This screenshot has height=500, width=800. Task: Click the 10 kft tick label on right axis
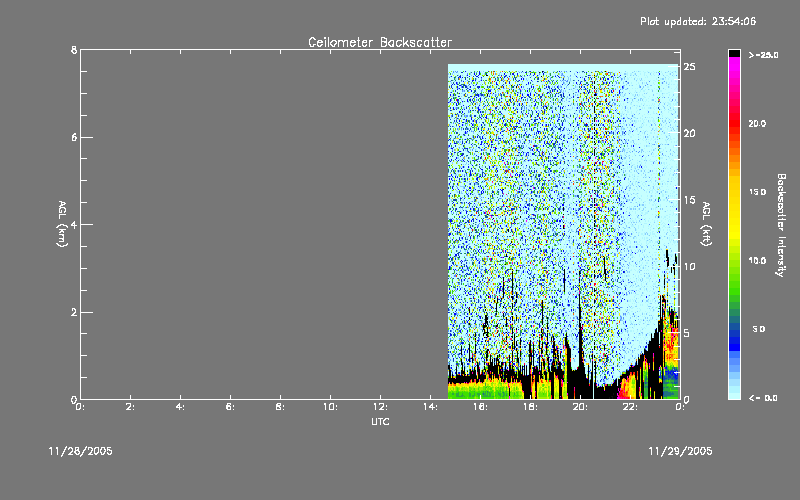689,266
